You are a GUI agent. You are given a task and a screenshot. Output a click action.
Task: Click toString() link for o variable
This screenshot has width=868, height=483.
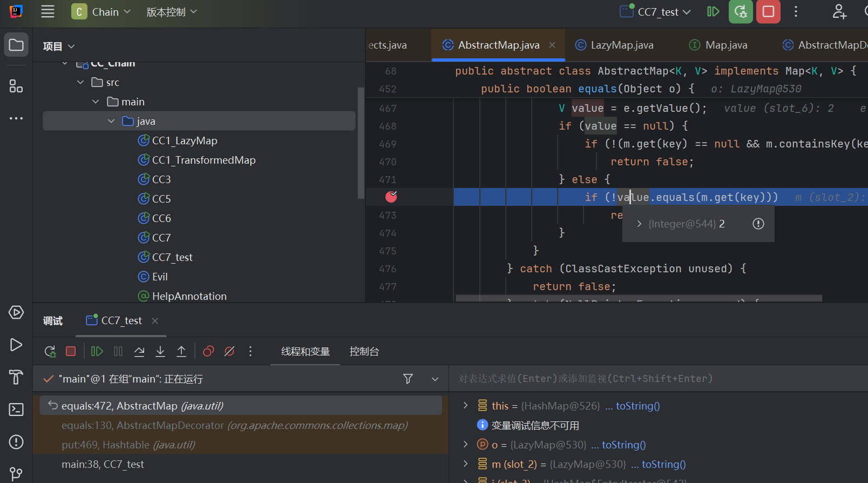pyautogui.click(x=623, y=445)
